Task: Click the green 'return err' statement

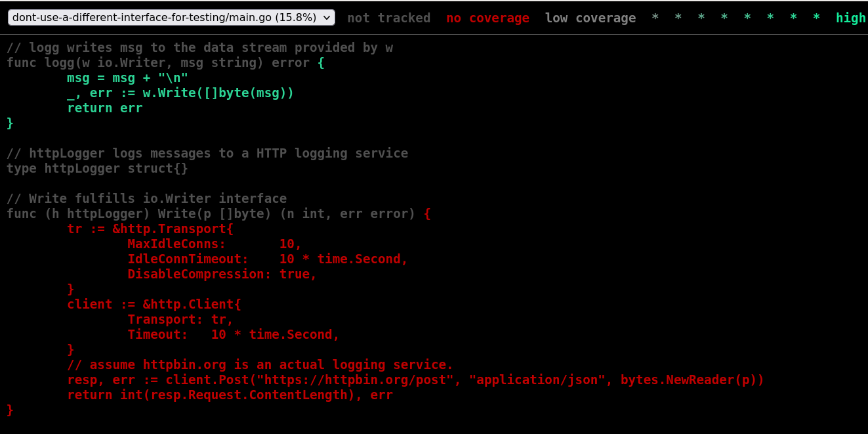Action: pyautogui.click(x=105, y=108)
